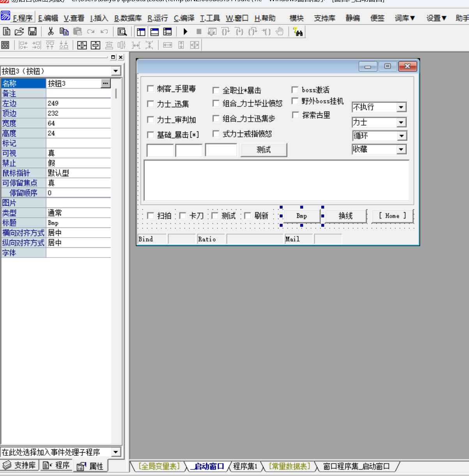
Task: Check the 扫拍 checkbox
Action: 150,216
